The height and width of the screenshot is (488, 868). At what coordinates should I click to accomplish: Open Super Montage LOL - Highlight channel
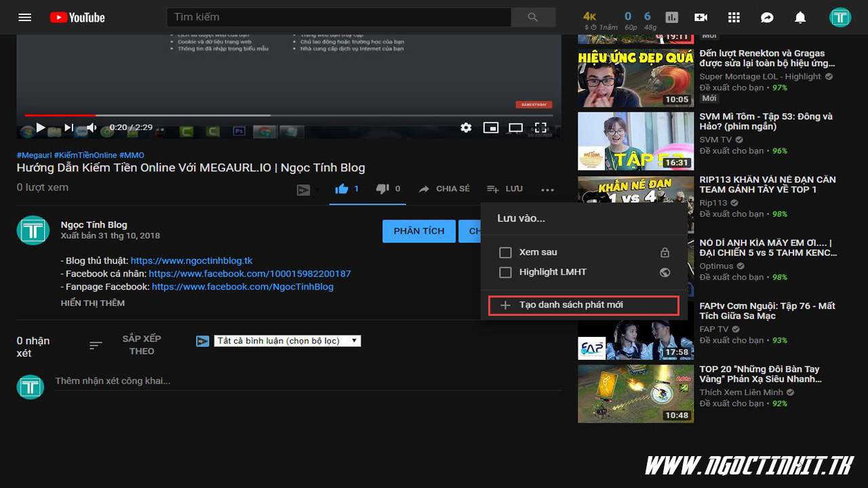tap(760, 77)
